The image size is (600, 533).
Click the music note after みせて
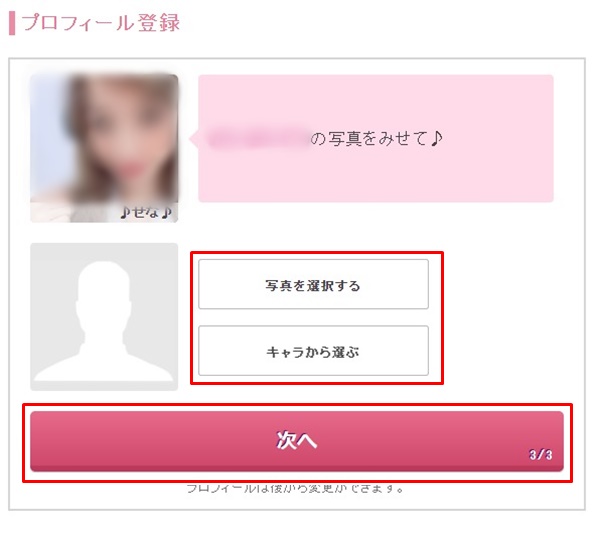[435, 138]
